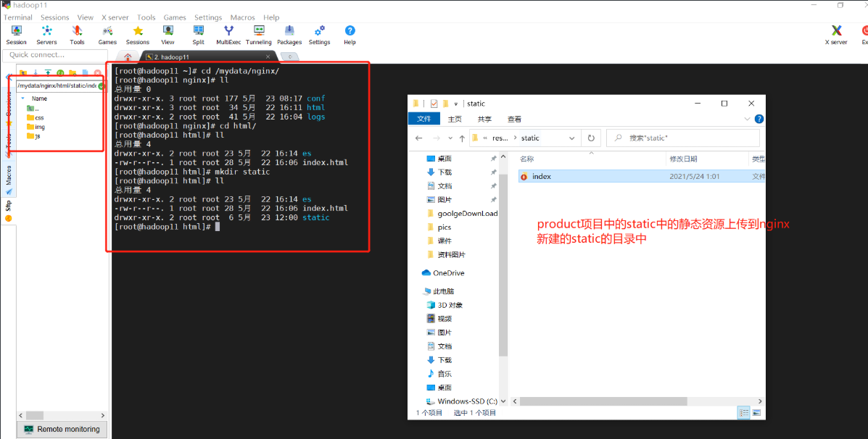Open the quick access toolbar customize arrow

coord(455,104)
